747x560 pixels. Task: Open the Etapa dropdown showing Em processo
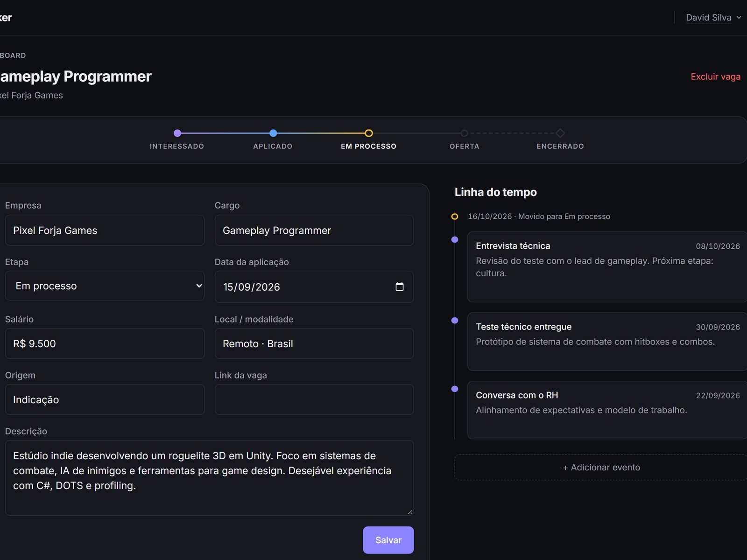(105, 286)
